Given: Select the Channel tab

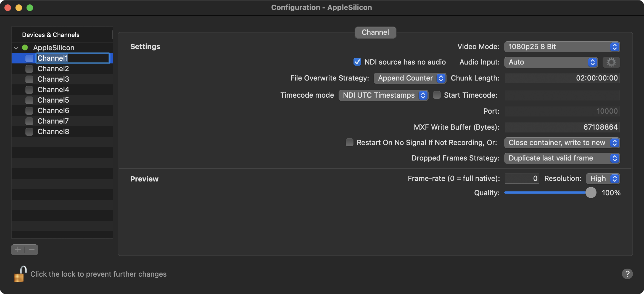Looking at the screenshot, I should click(x=375, y=32).
